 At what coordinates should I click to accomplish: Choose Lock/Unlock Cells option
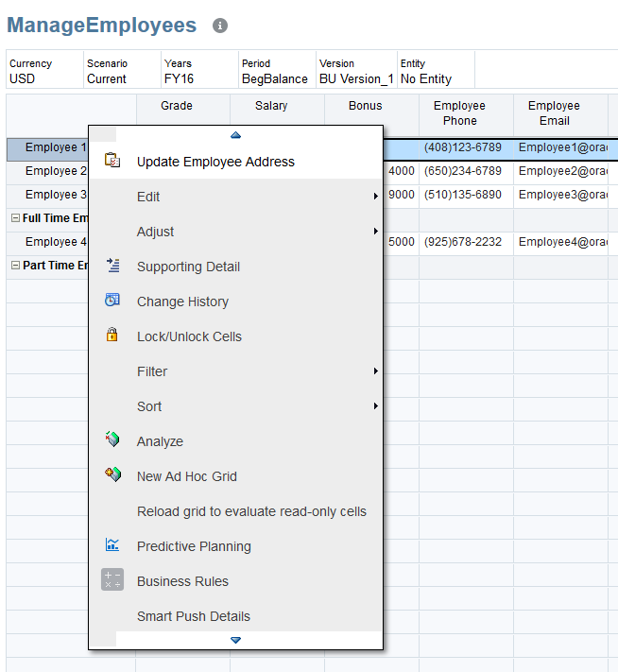point(235,336)
